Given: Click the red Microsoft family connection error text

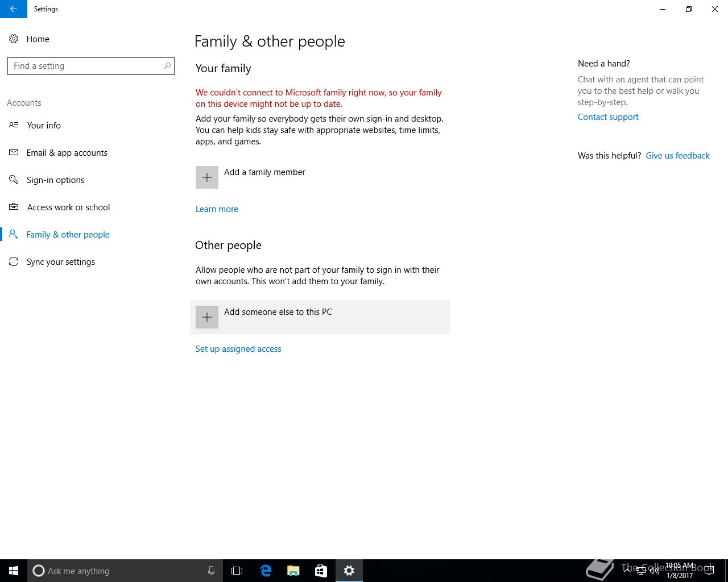Looking at the screenshot, I should pyautogui.click(x=318, y=98).
